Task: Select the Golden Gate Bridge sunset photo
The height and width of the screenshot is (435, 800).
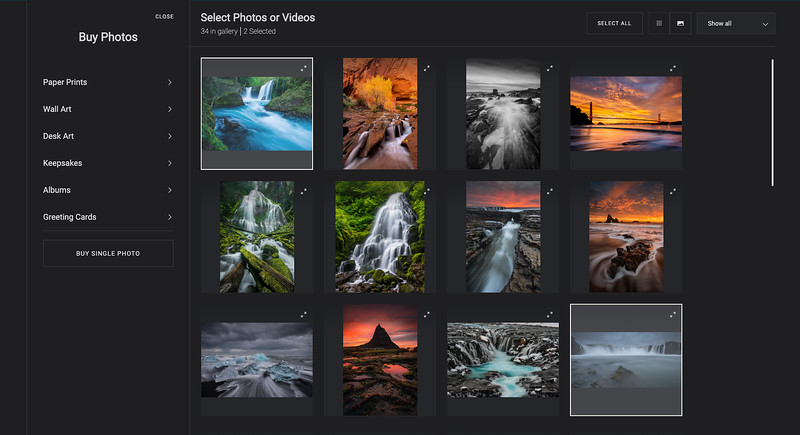Action: (x=626, y=114)
